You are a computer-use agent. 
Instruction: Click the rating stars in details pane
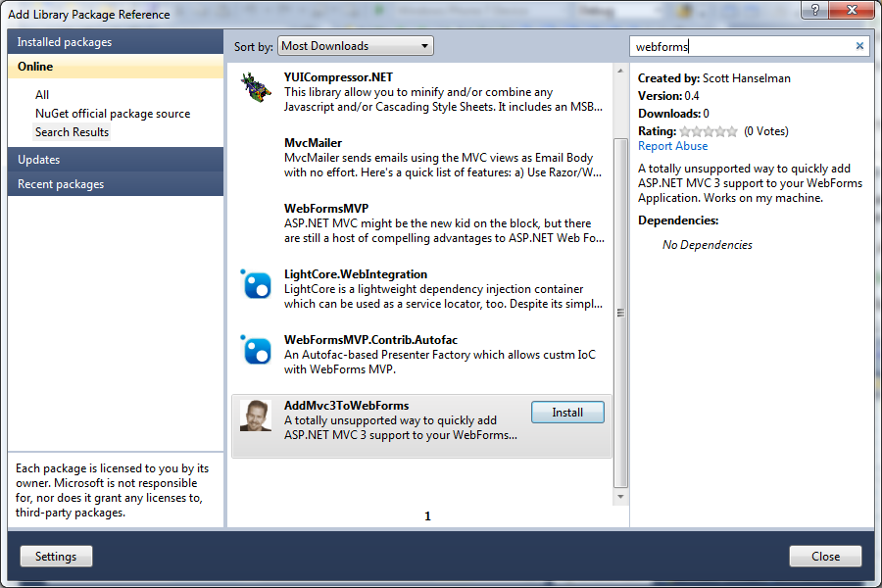(709, 131)
